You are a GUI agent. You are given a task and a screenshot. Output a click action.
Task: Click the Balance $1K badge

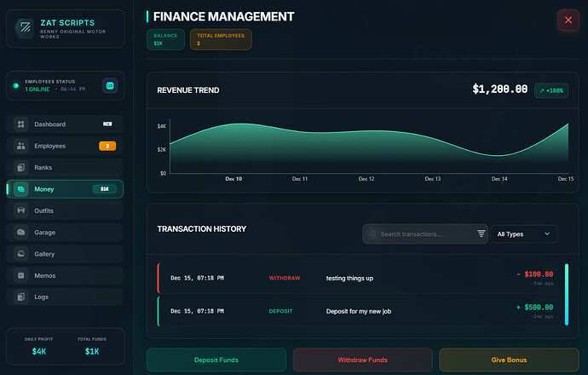coord(165,39)
